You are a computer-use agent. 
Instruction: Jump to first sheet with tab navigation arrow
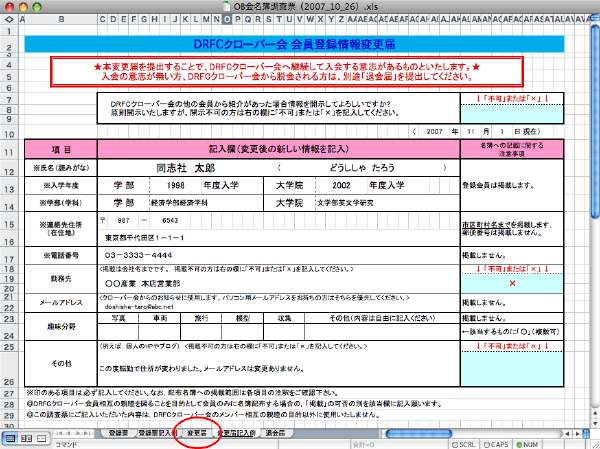57,432
